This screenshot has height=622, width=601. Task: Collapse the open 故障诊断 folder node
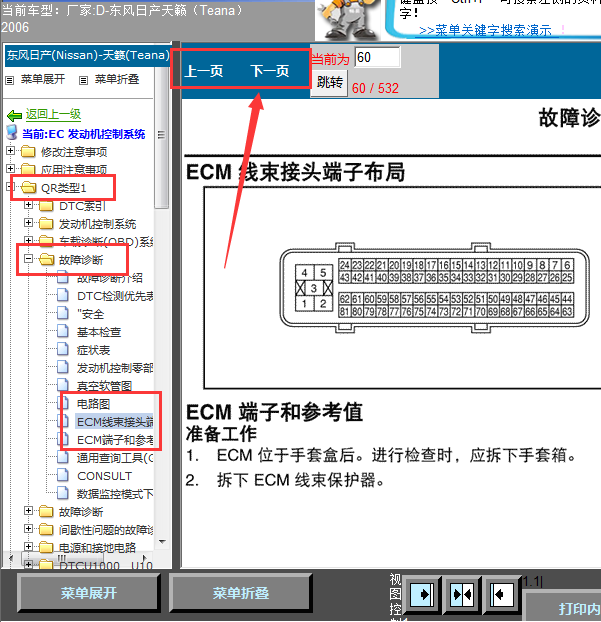29,259
